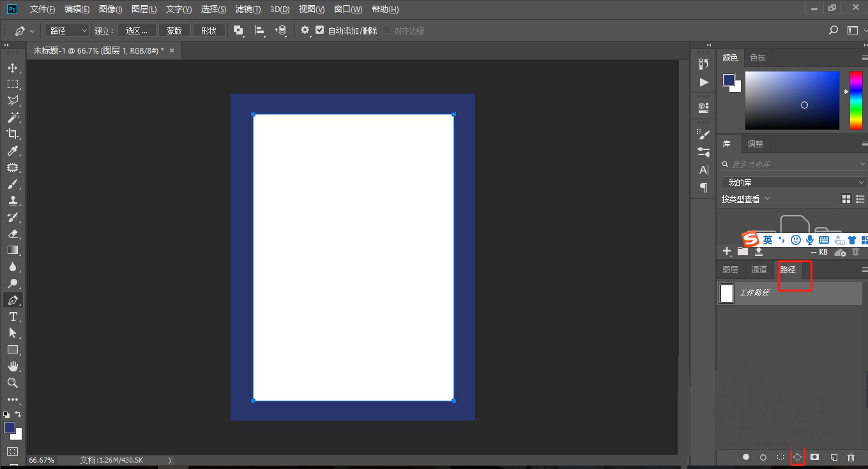Viewport: 868px width, 469px height.
Task: Pick the Eyedropper tool
Action: 13,151
